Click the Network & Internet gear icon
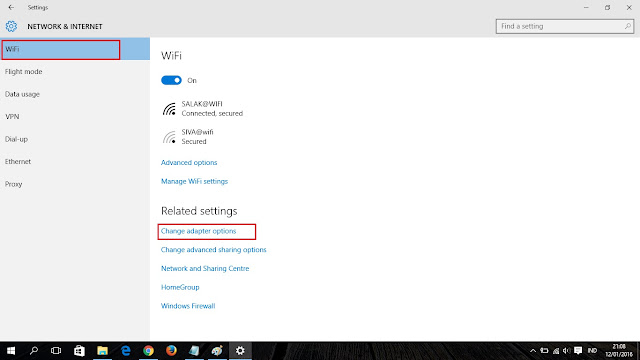The width and height of the screenshot is (640, 360). click(11, 27)
